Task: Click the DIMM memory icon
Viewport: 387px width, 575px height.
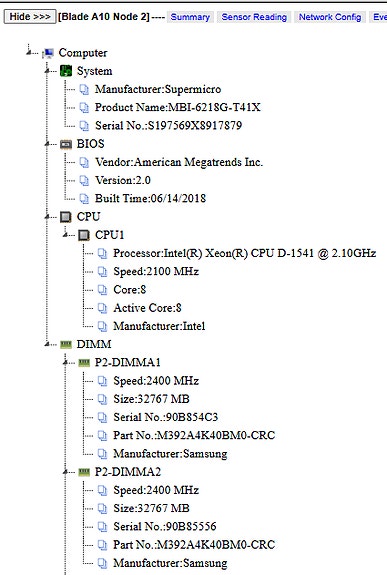Action: coord(66,344)
